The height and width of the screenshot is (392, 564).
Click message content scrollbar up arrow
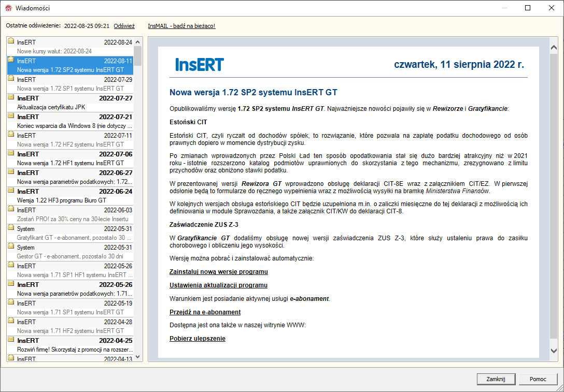pos(554,48)
